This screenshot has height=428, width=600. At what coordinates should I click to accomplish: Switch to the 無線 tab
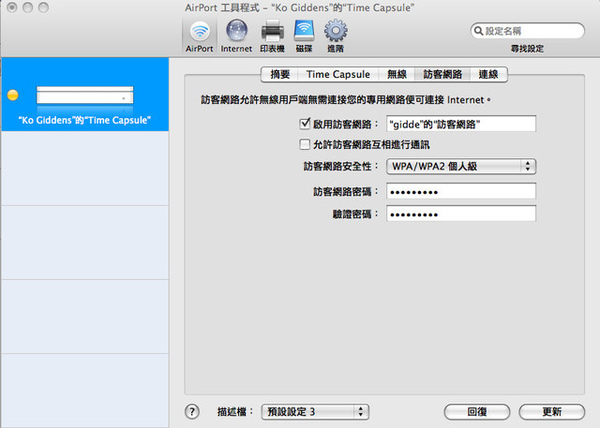point(396,74)
